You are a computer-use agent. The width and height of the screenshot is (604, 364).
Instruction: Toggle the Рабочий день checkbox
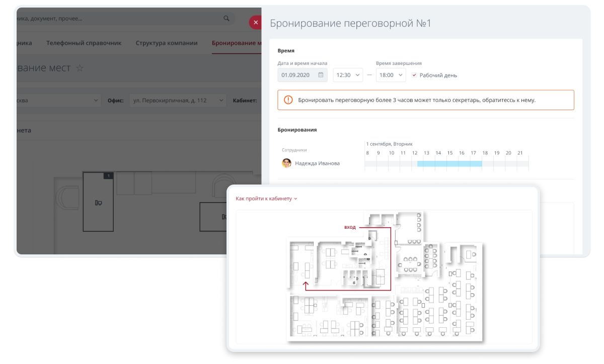(x=414, y=75)
